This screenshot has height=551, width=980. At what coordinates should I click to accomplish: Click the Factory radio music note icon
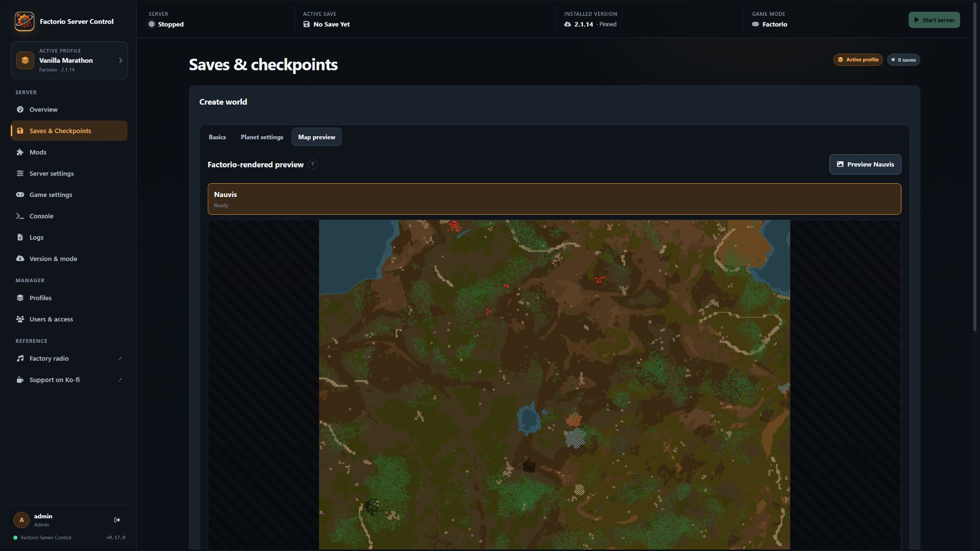pos(20,359)
